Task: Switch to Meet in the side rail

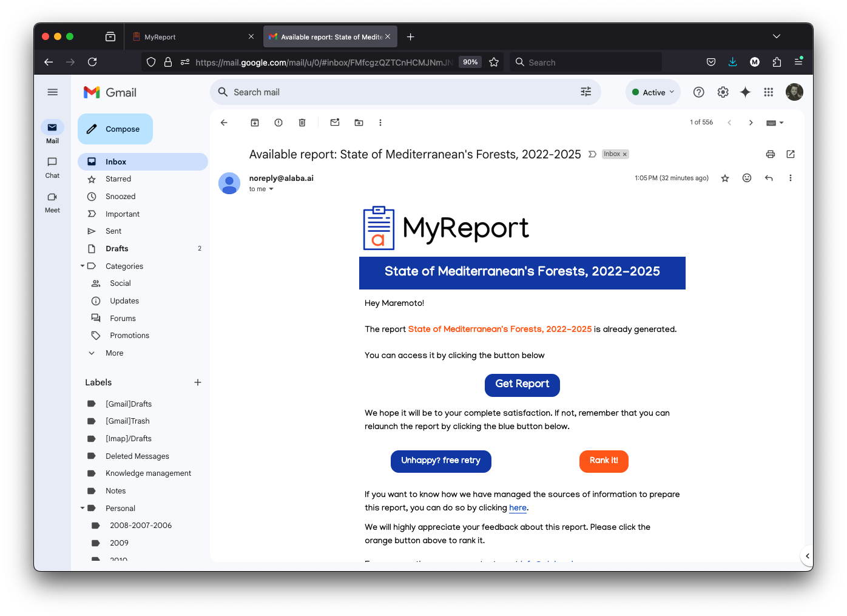Action: pyautogui.click(x=52, y=202)
